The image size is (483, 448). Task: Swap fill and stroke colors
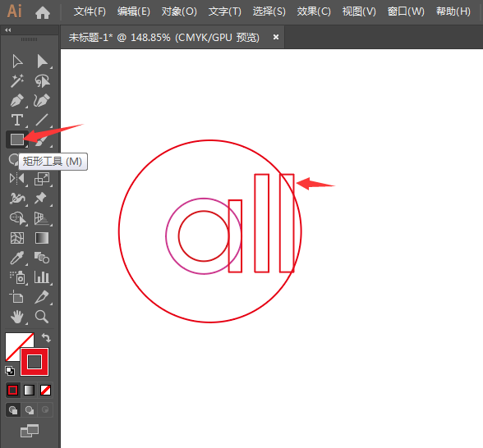point(46,338)
